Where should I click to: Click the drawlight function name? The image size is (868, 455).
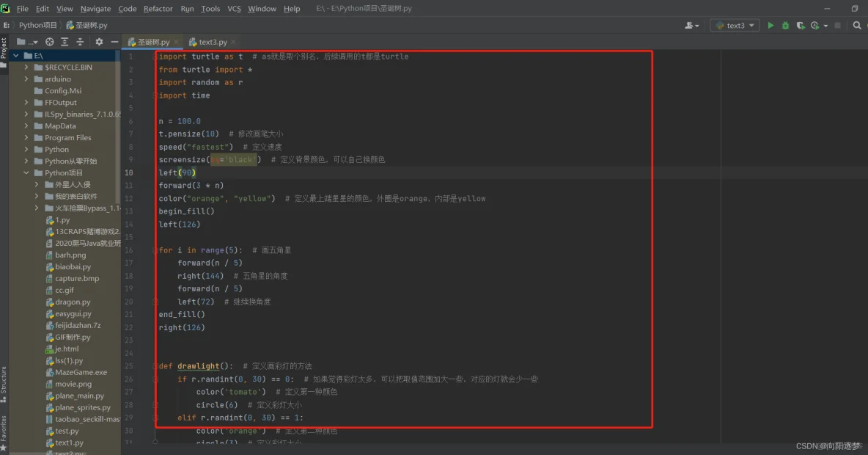(x=198, y=365)
